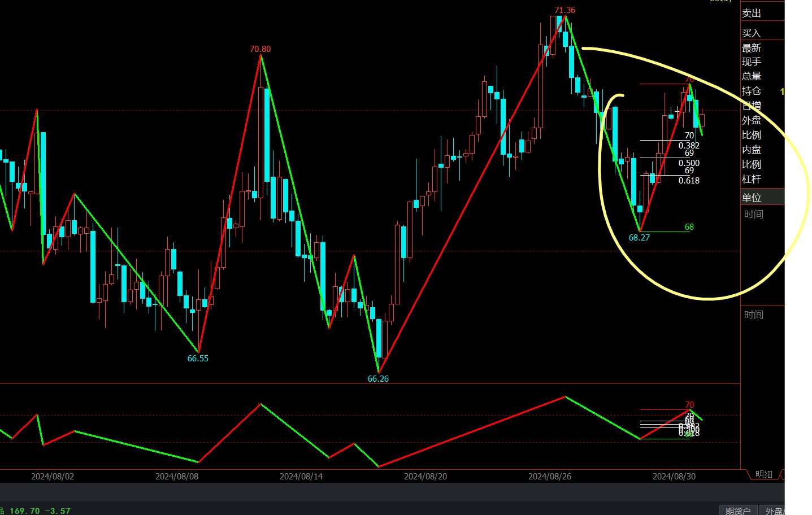The height and width of the screenshot is (515, 812).
Task: Click the red 70 label in indicator pane
Action: click(689, 405)
